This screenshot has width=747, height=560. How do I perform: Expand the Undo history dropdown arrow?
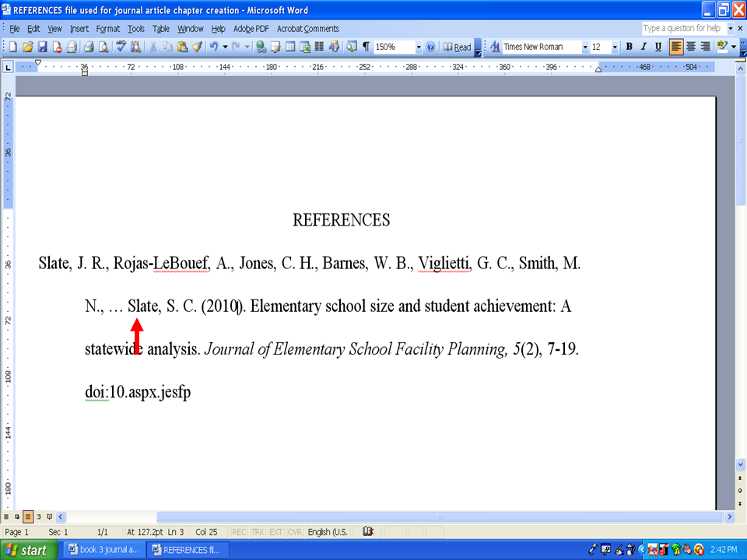tap(225, 47)
